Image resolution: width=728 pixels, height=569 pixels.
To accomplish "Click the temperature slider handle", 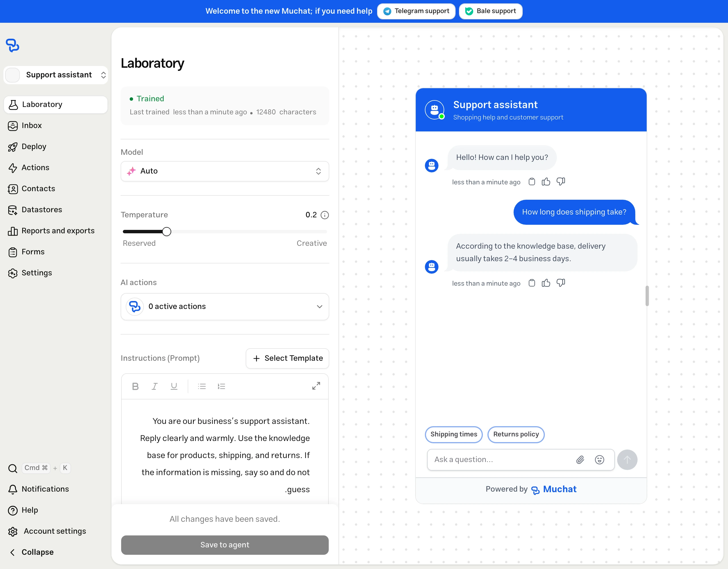I will tap(167, 232).
